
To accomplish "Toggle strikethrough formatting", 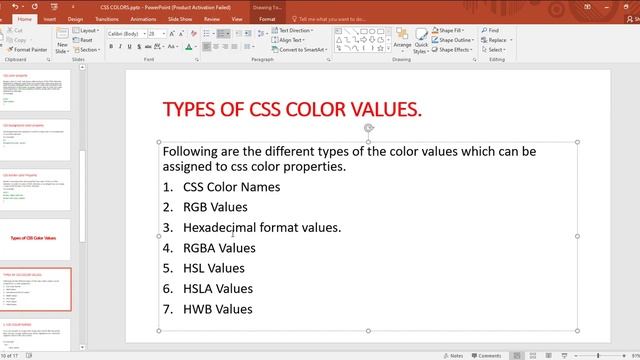I will (x=148, y=47).
